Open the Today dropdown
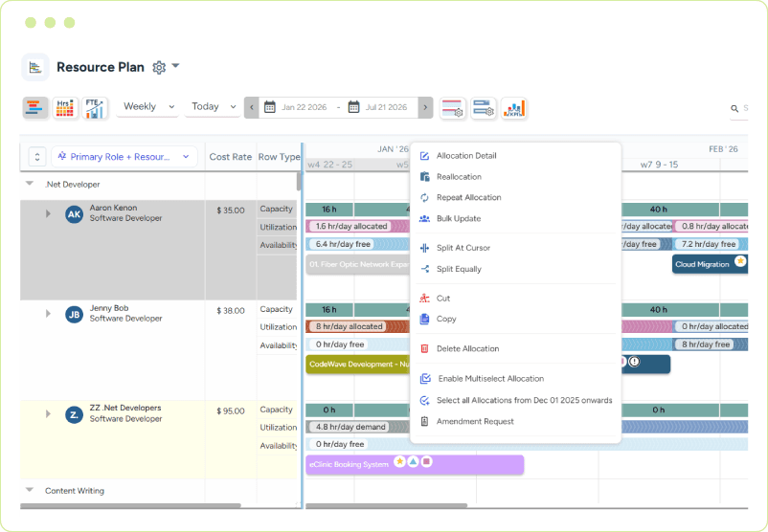The height and width of the screenshot is (532, 768). [213, 107]
